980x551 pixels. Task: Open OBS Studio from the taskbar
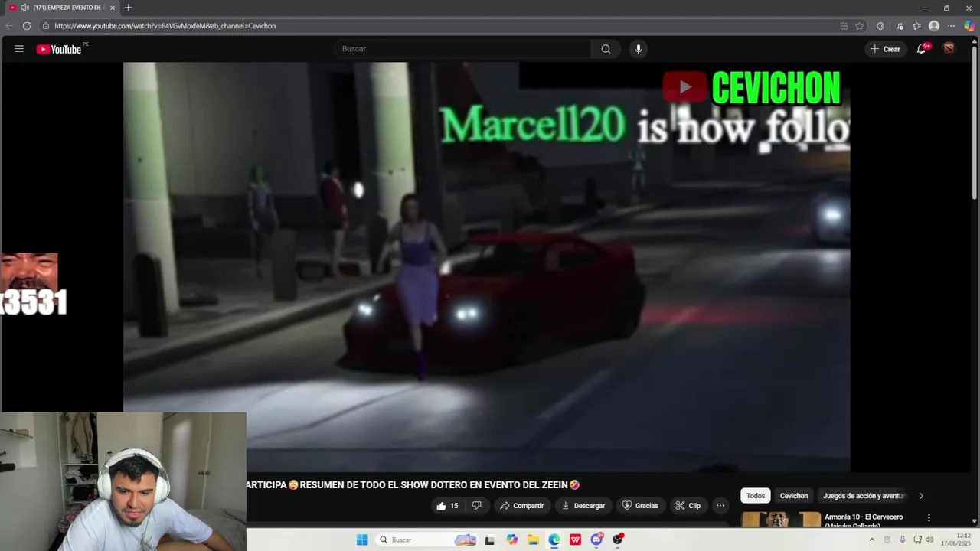pos(618,540)
